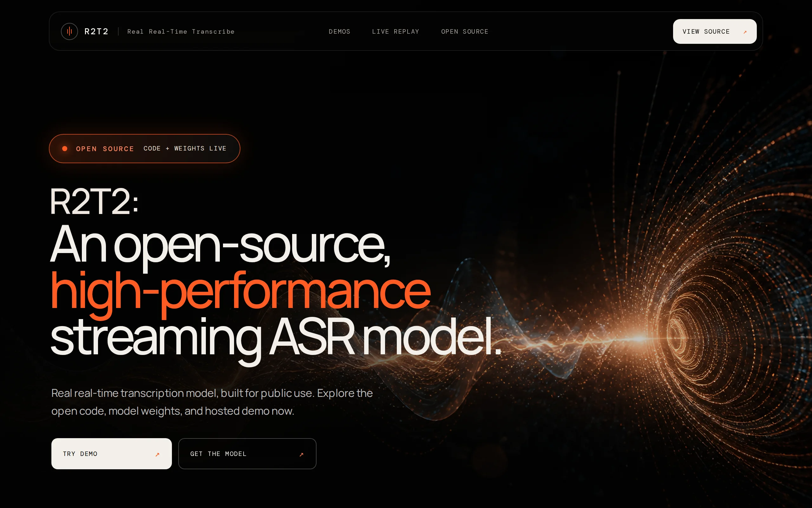Click the Try Demo button
812x508 pixels.
pyautogui.click(x=111, y=454)
